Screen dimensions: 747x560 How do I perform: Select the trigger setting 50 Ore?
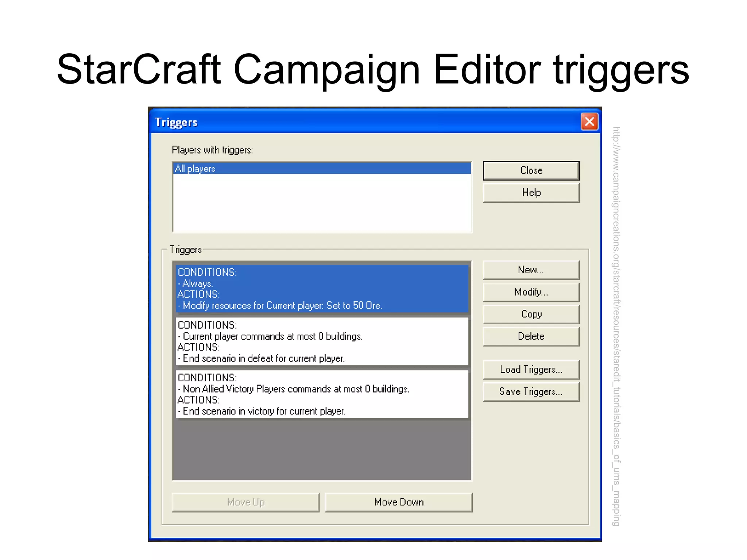322,289
